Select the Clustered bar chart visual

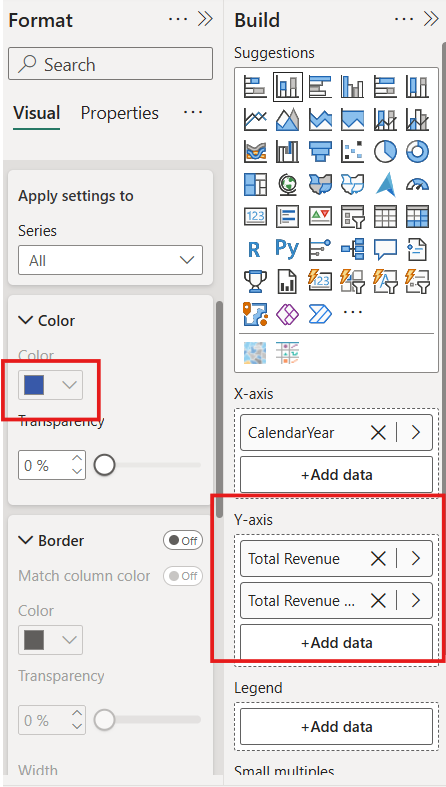pyautogui.click(x=320, y=86)
